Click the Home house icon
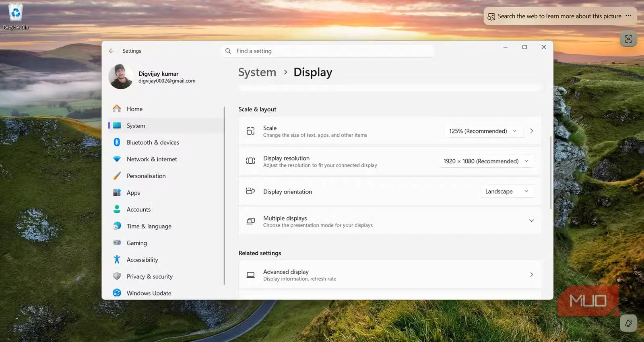Image resolution: width=644 pixels, height=342 pixels. point(117,109)
